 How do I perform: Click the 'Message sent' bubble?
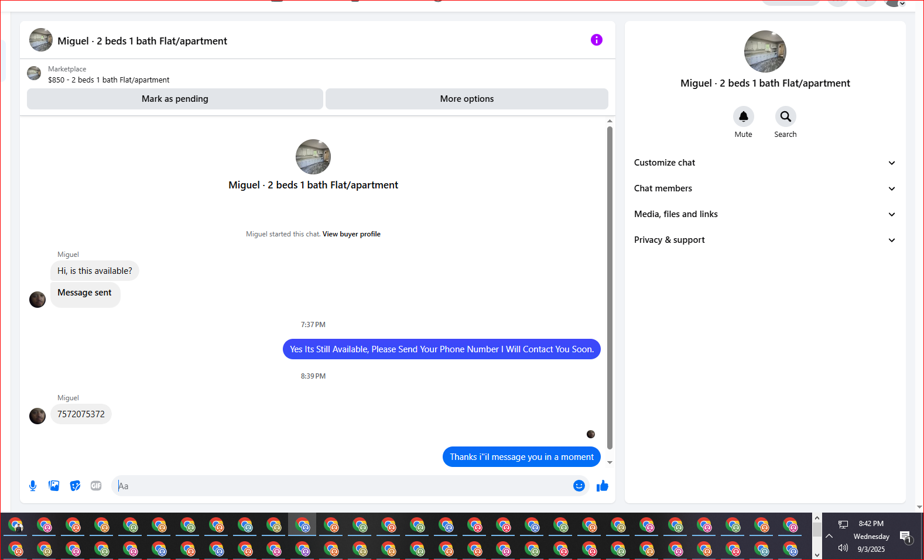(x=85, y=294)
